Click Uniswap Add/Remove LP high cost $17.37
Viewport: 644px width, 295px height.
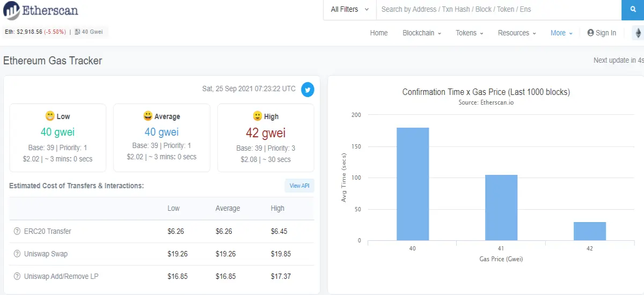click(281, 276)
